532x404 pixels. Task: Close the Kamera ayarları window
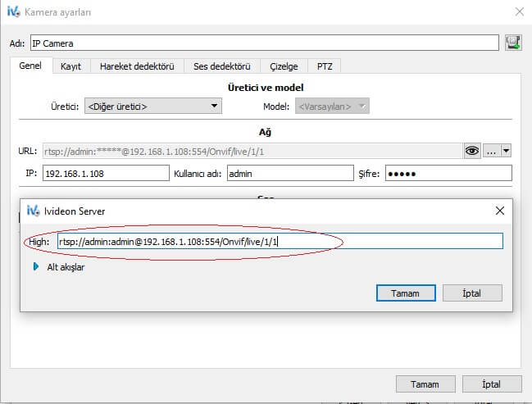519,11
